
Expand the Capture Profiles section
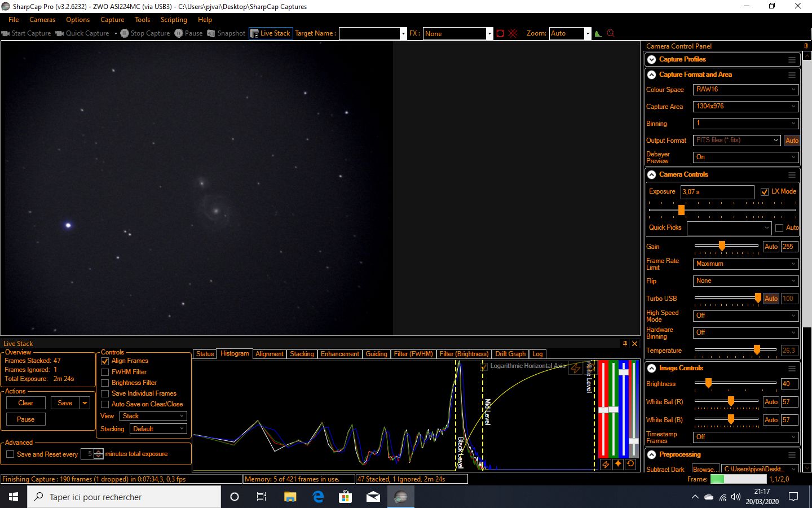click(652, 59)
